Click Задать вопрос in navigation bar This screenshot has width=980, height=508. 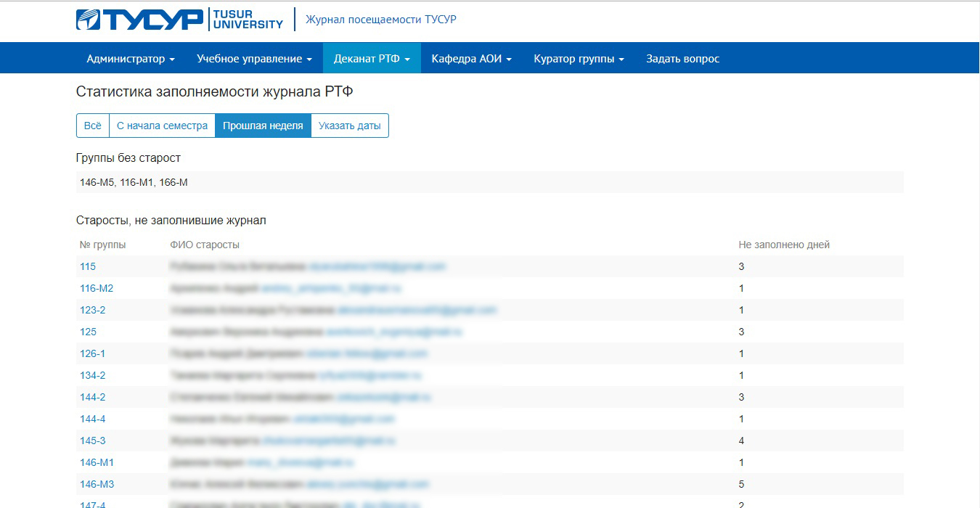point(682,59)
